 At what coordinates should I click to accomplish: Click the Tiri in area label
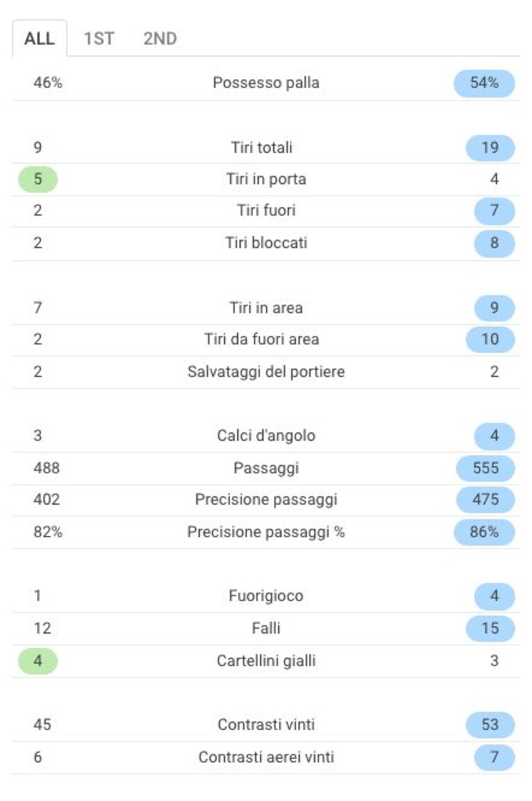coord(266,308)
